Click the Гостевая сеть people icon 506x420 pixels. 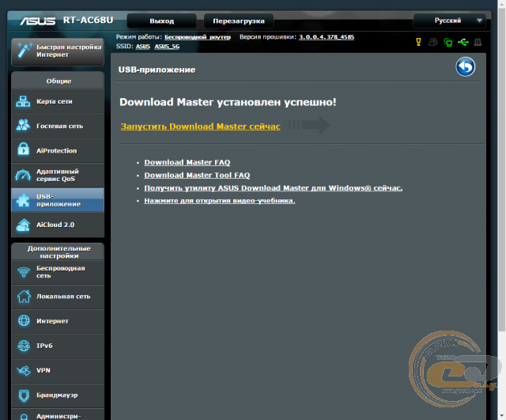(23, 126)
